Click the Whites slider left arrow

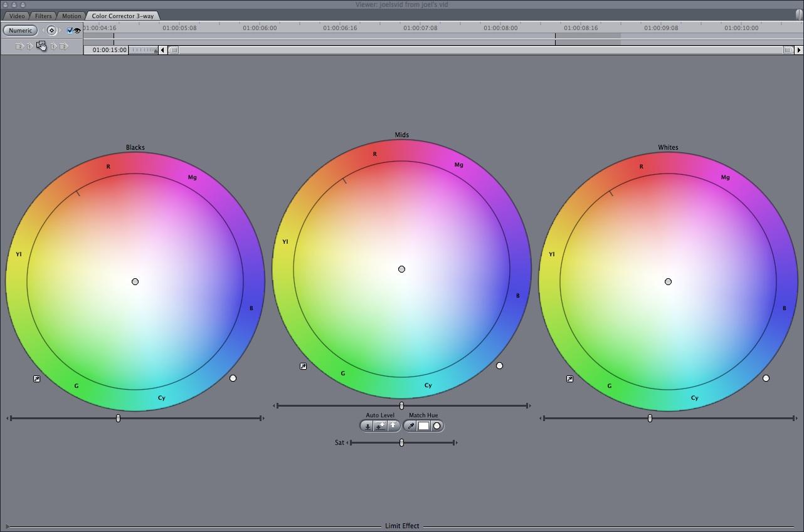[x=542, y=418]
